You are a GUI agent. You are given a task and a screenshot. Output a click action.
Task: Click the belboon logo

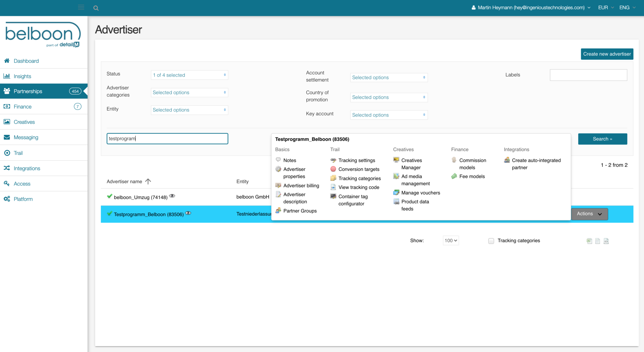point(43,34)
